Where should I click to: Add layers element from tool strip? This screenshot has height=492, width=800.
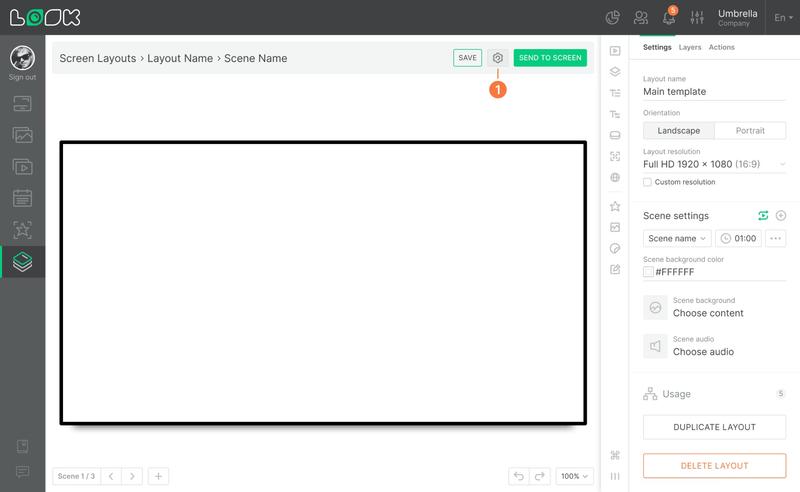pos(615,71)
